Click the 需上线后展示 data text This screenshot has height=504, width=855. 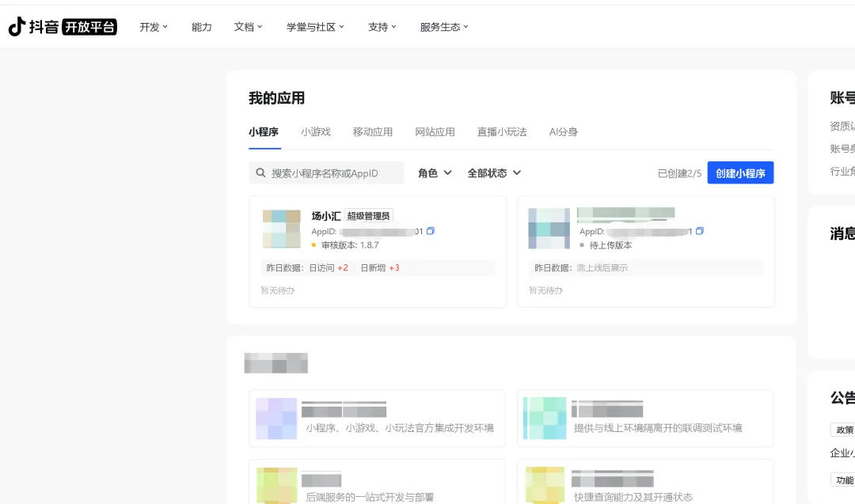pyautogui.click(x=602, y=267)
